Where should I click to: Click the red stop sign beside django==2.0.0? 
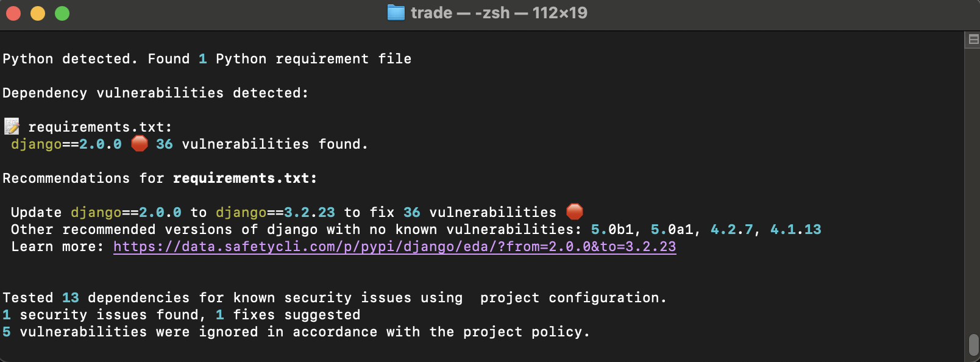140,144
